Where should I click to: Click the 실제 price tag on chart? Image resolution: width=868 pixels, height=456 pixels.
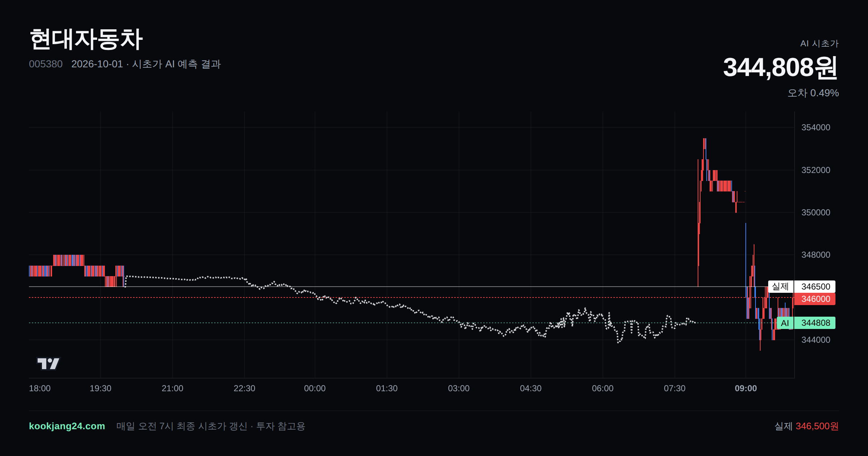(780, 287)
